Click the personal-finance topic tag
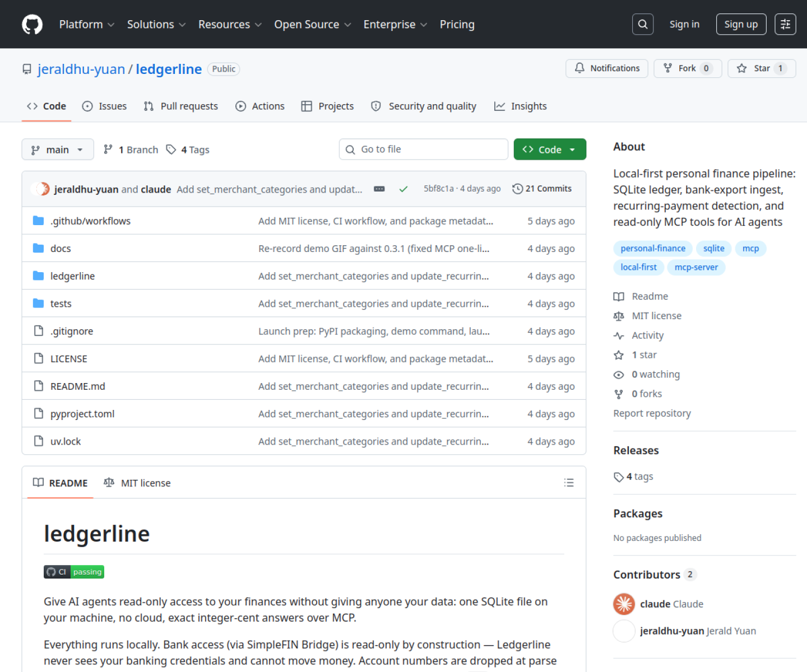The image size is (807, 672). [653, 248]
